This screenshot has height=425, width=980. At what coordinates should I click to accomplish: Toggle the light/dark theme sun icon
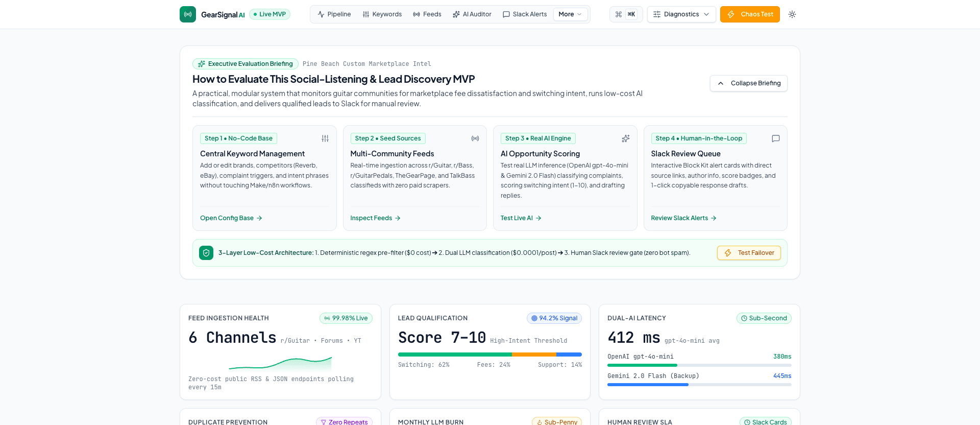coord(792,14)
